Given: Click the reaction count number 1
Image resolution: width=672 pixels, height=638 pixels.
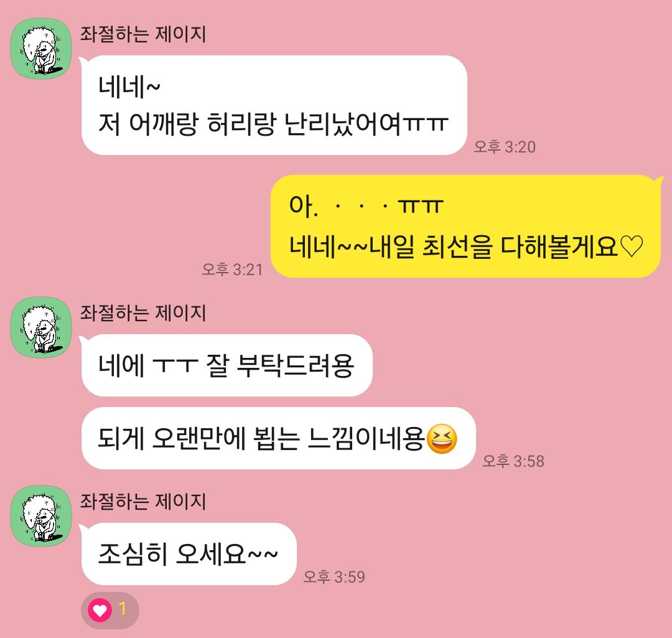Looking at the screenshot, I should pyautogui.click(x=123, y=609).
